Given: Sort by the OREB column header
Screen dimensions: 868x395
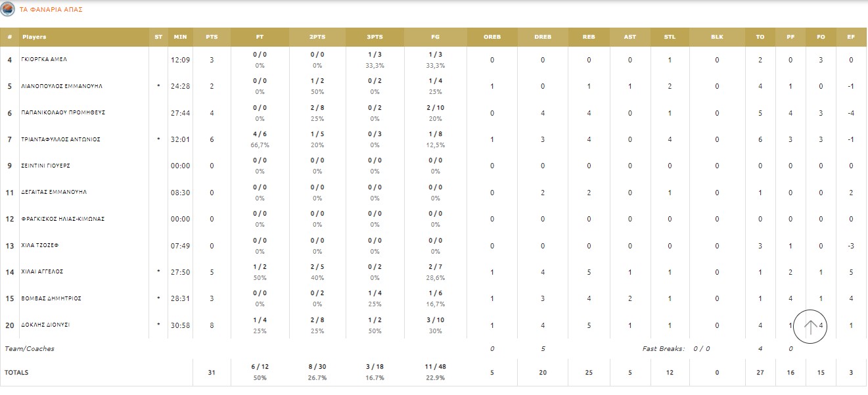Looking at the screenshot, I should (492, 37).
